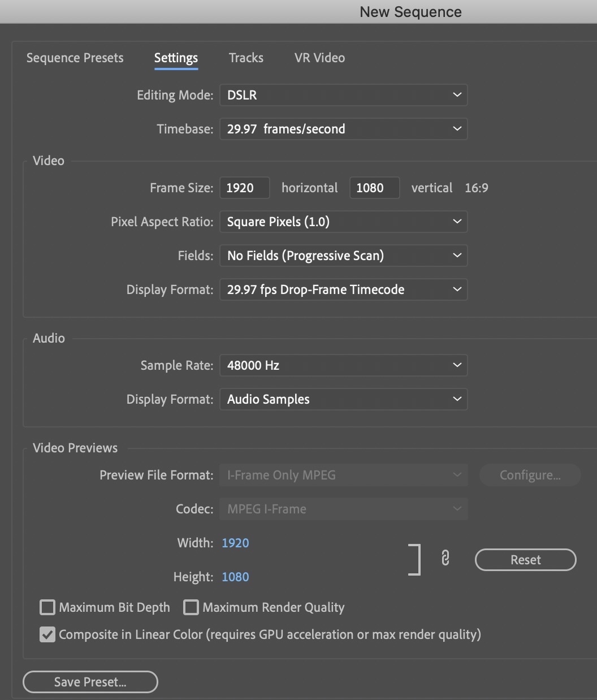Expand the Audio Samples display format dropdown
The image size is (597, 700).
click(x=344, y=399)
